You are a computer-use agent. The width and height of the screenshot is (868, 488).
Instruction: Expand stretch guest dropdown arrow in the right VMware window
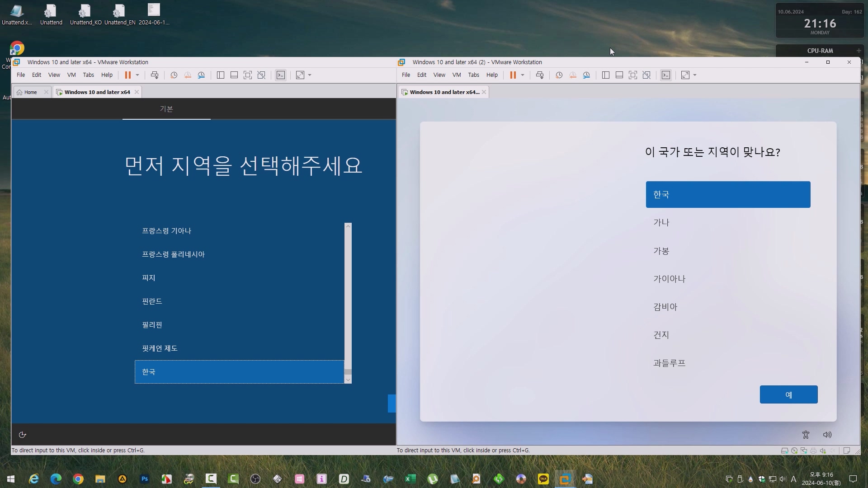coord(695,75)
